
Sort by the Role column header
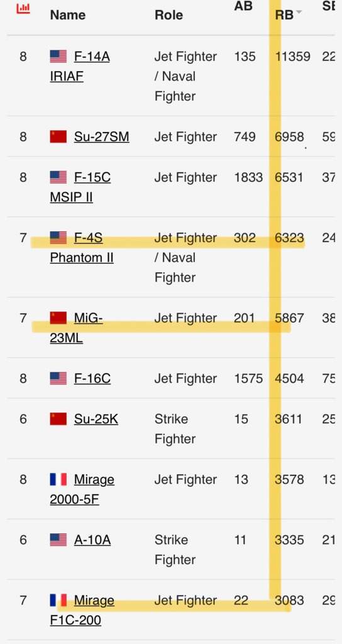tap(168, 15)
